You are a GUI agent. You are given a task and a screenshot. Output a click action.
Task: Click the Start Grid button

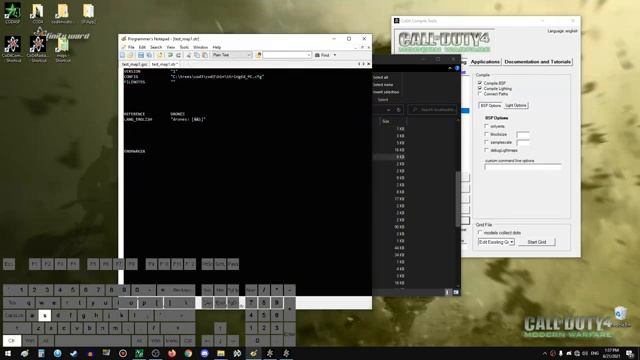(537, 242)
